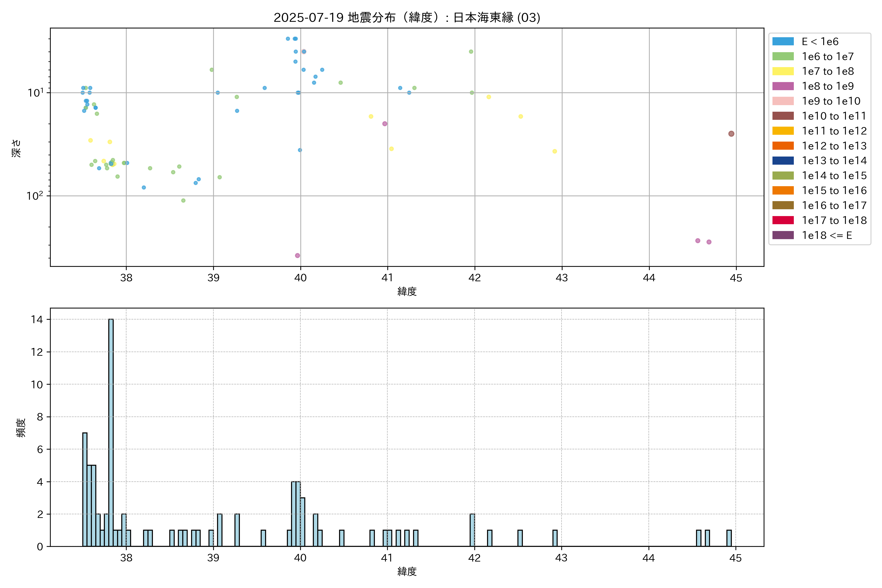Click the 緯度 label under scatter plot
The height and width of the screenshot is (588, 882).
(407, 291)
